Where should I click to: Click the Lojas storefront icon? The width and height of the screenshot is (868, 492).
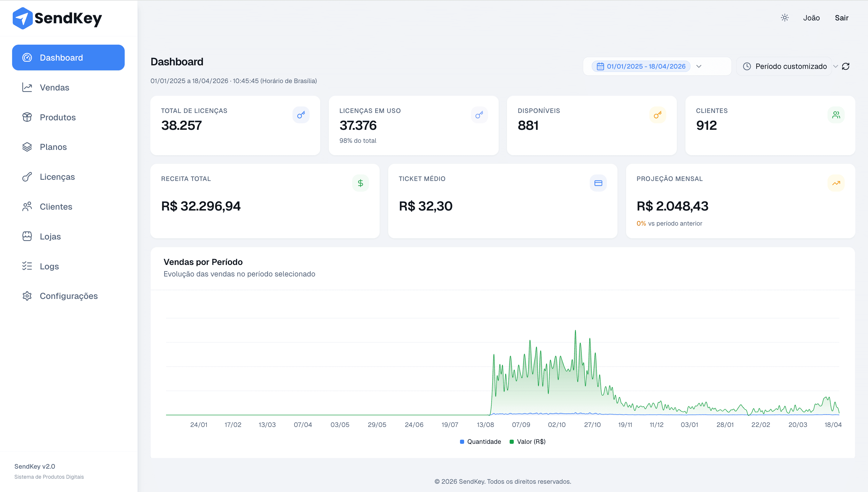click(x=27, y=236)
